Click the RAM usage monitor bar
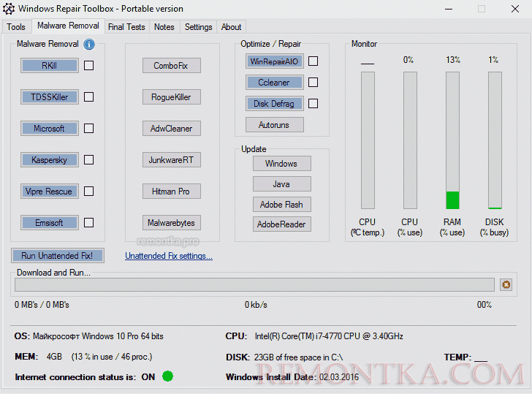This screenshot has width=532, height=394. click(x=452, y=140)
